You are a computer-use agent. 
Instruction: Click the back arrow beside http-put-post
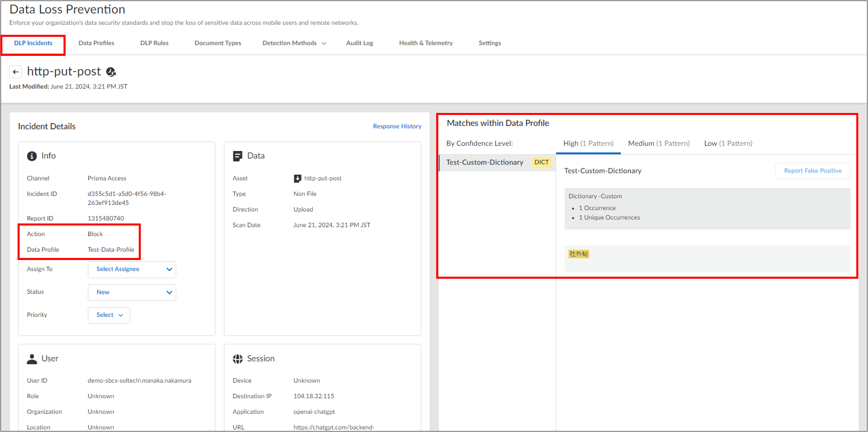(15, 72)
